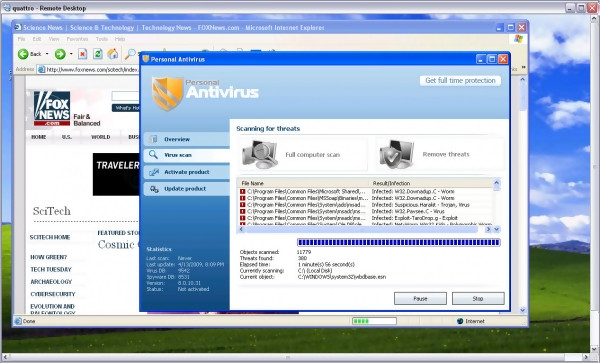Viewport: 600px width, 363px height.
Task: Click the U.S. link in Fox News navigation
Action: 67,137
